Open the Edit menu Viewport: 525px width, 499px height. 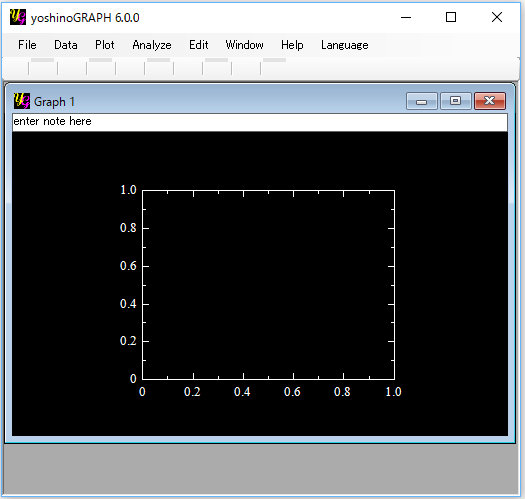199,45
